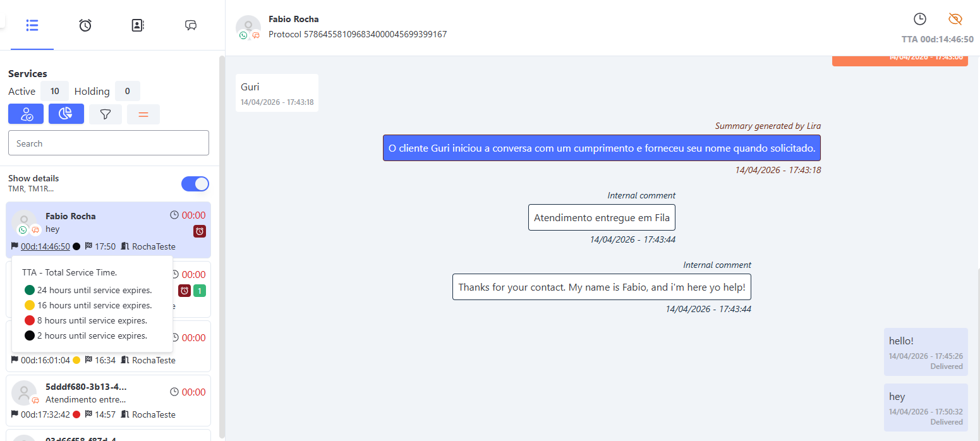Screen dimensions: 980x441
Task: Click the red dot beside 00d:17:32:42
Action: (76, 414)
